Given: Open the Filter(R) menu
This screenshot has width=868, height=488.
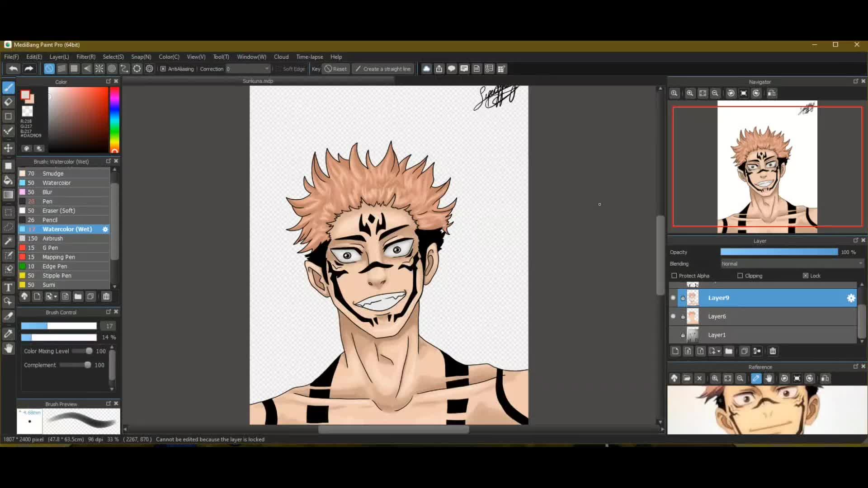Looking at the screenshot, I should [86, 57].
